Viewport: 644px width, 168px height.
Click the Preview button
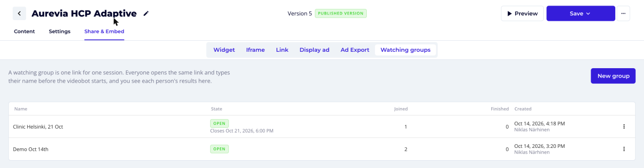[522, 13]
